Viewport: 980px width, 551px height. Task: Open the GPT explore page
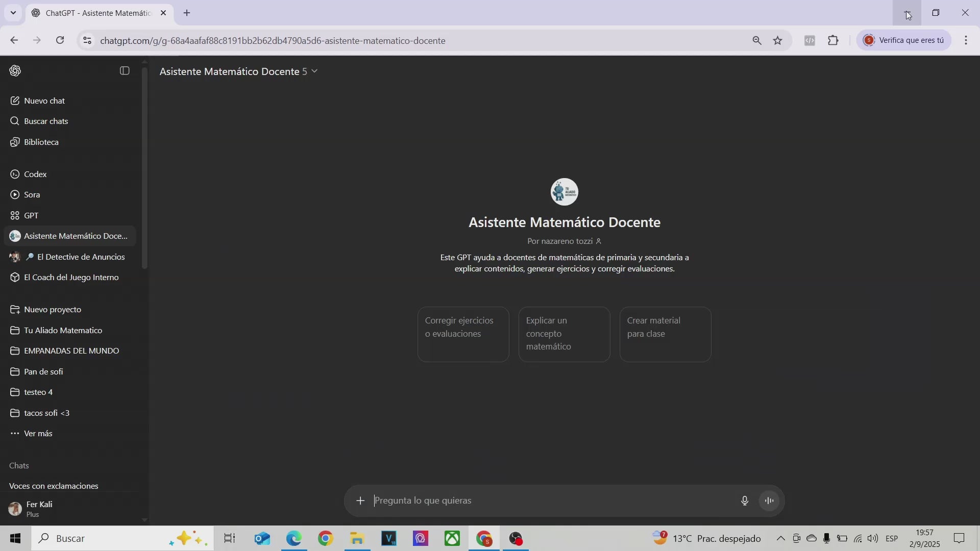[x=69, y=216]
